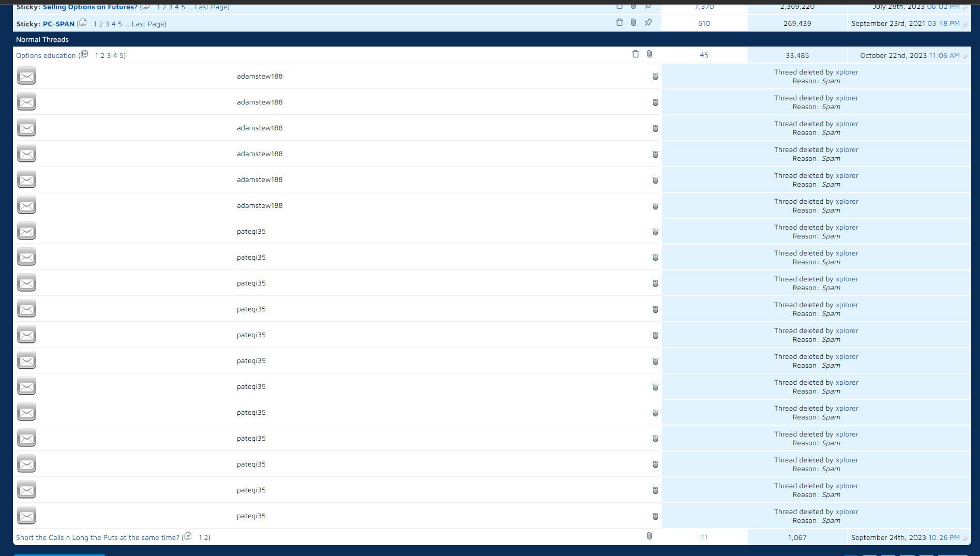Click the Normal Threads section header
980x556 pixels.
tap(42, 39)
